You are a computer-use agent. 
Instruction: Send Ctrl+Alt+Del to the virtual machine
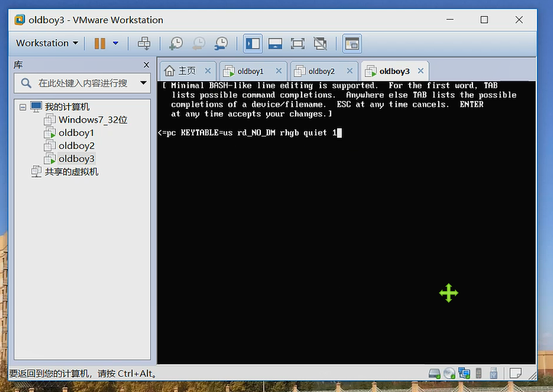(x=144, y=44)
